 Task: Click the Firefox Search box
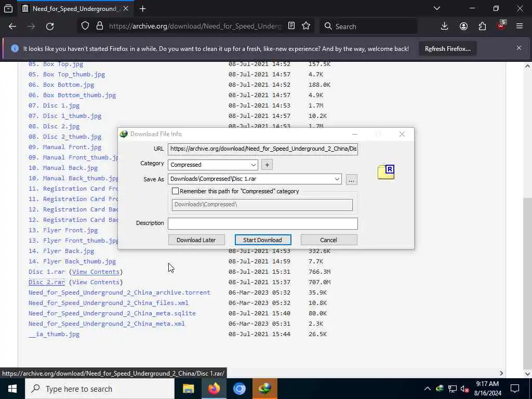click(369, 26)
